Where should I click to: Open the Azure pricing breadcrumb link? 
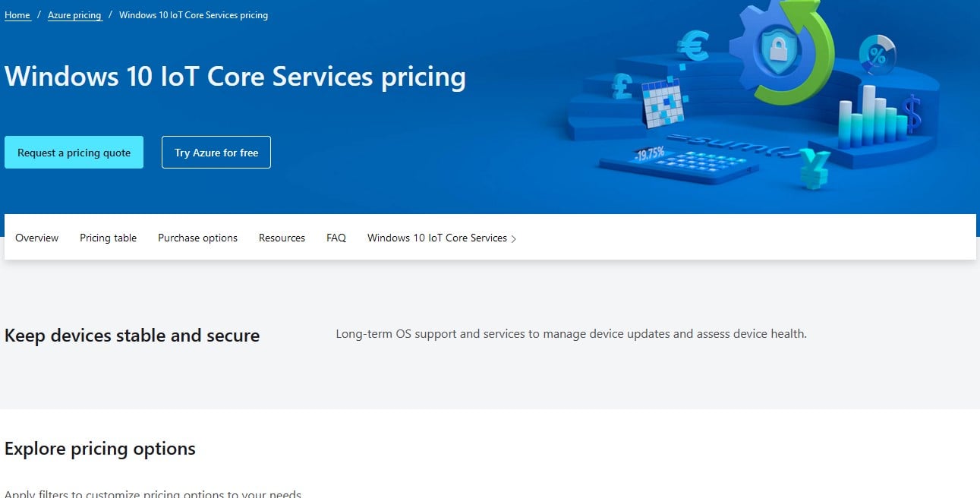74,15
